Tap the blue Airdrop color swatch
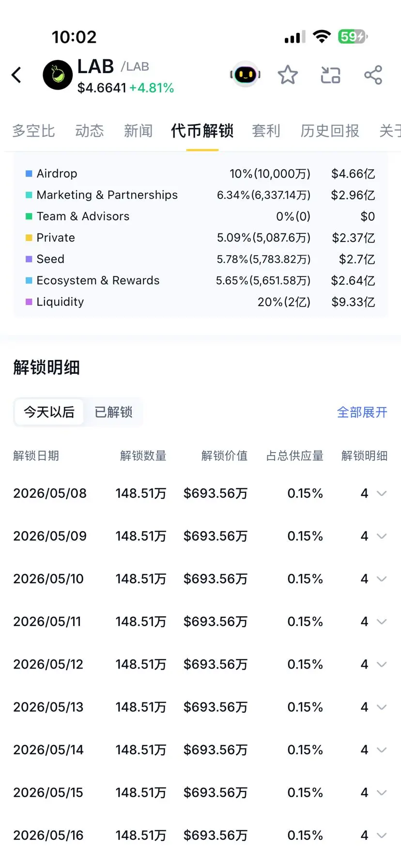The height and width of the screenshot is (868, 401). [29, 173]
